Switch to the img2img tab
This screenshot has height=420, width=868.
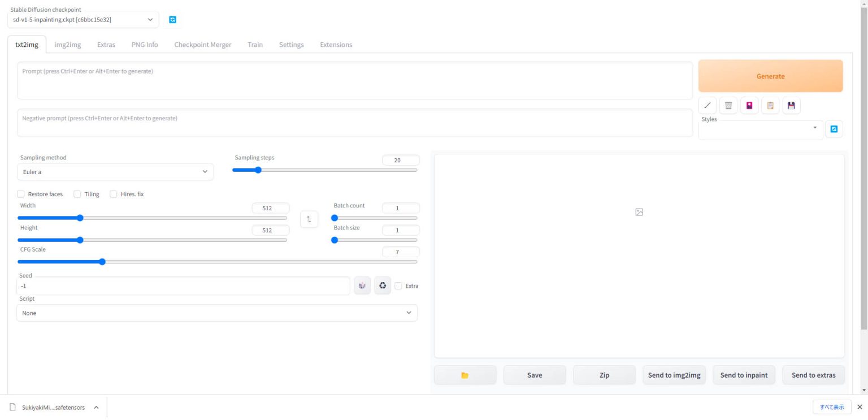tap(67, 44)
